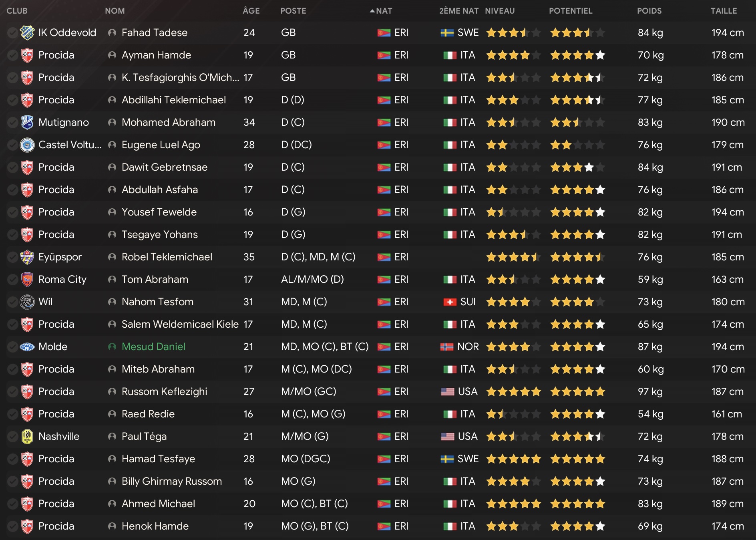
Task: Sort players by POTENTIEL column header
Action: [x=570, y=11]
